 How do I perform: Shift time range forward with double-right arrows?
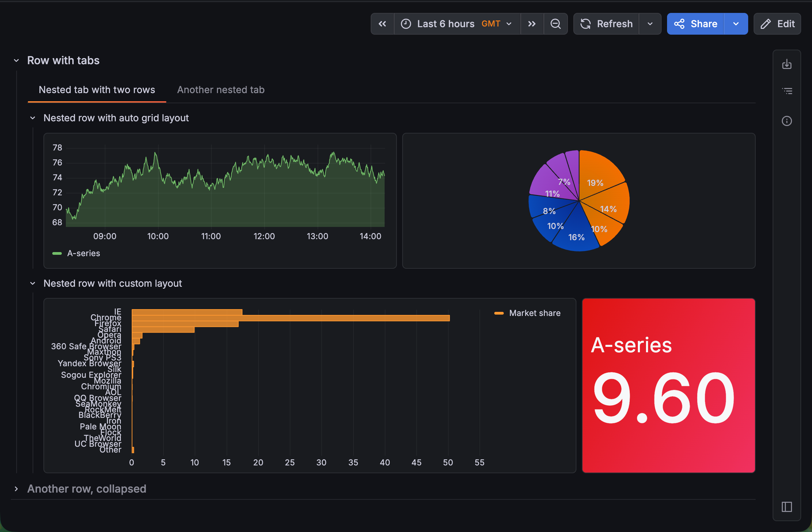tap(532, 24)
